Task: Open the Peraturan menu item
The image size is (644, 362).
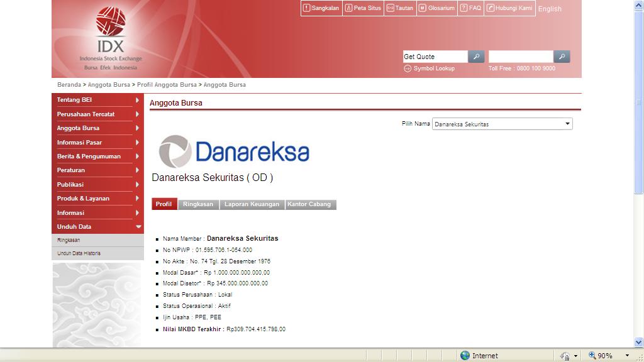Action: (71, 170)
